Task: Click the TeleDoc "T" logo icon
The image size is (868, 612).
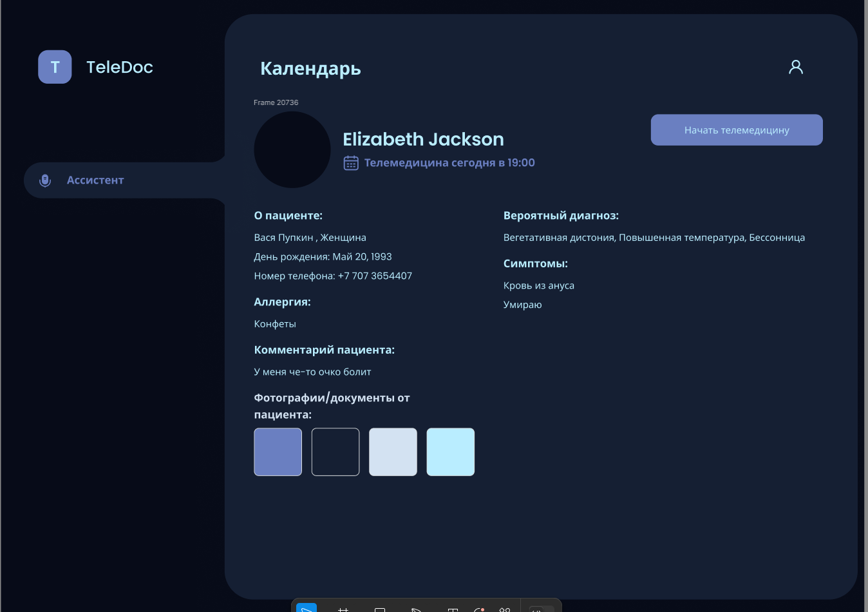Action: 55,67
